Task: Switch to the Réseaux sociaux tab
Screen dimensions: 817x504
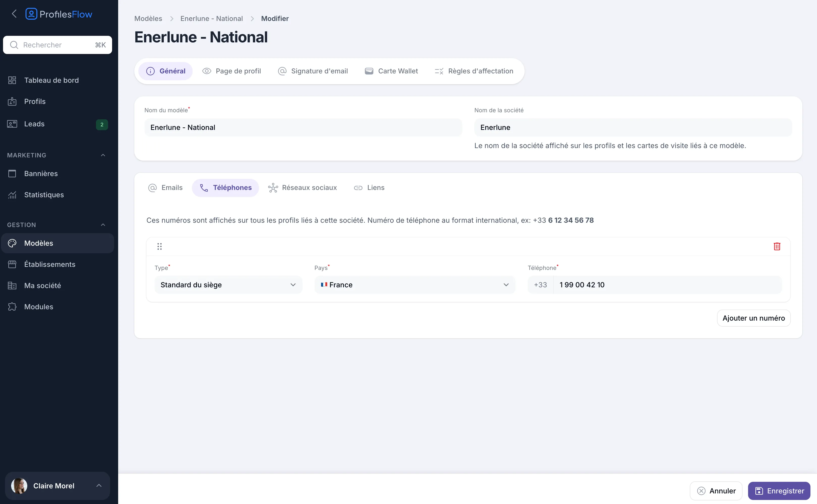Action: pos(302,188)
